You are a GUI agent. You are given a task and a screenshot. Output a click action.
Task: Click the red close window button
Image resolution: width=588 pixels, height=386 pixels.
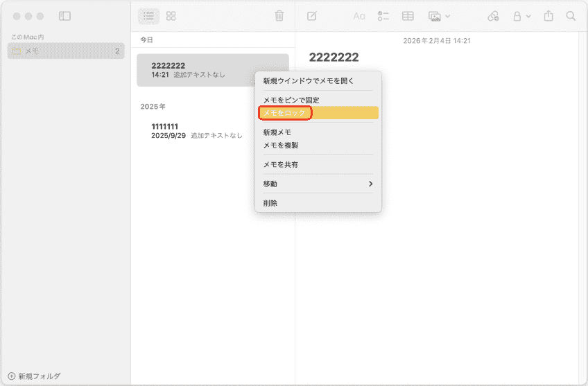pyautogui.click(x=17, y=16)
